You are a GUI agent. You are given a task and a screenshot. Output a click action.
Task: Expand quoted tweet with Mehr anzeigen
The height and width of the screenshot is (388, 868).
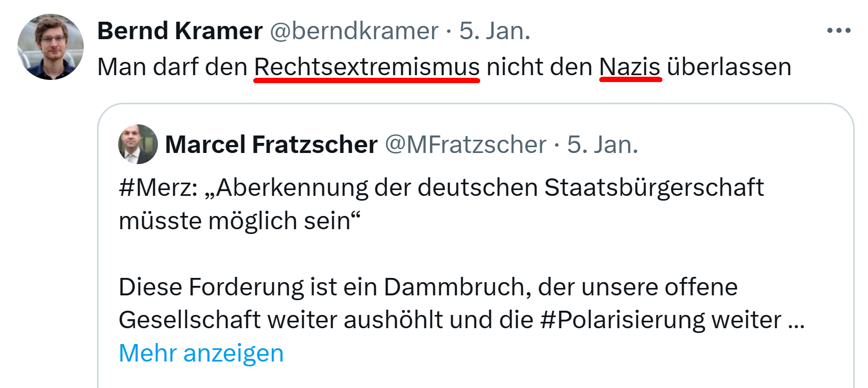coord(201,353)
